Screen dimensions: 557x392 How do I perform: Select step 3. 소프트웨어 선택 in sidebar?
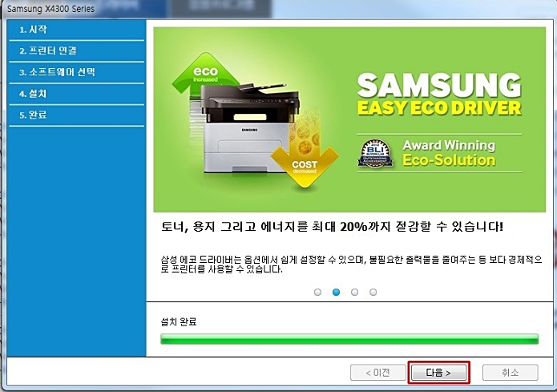pyautogui.click(x=77, y=72)
